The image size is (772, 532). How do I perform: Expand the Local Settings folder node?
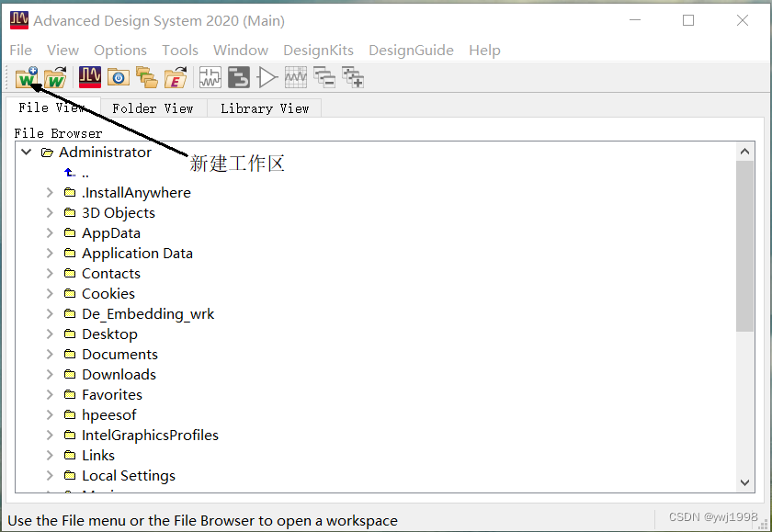click(50, 475)
